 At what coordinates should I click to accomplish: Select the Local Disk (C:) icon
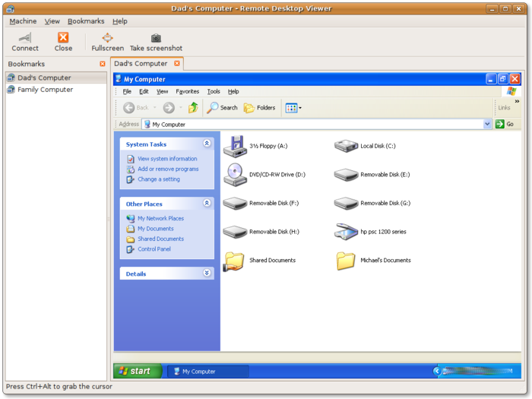(x=346, y=146)
